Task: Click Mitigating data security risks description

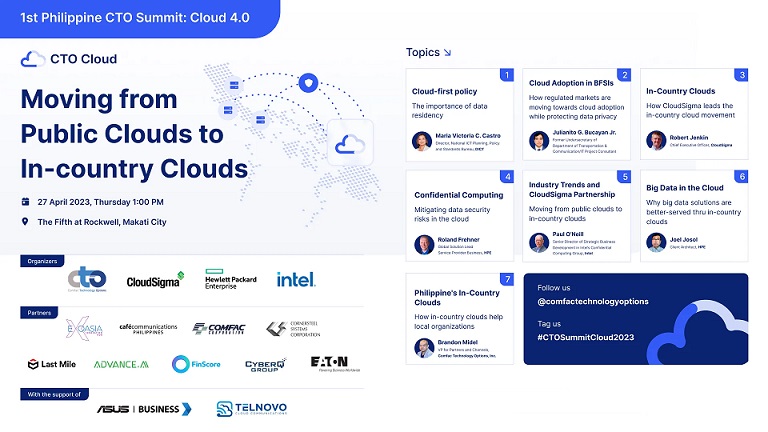Action: (452, 214)
